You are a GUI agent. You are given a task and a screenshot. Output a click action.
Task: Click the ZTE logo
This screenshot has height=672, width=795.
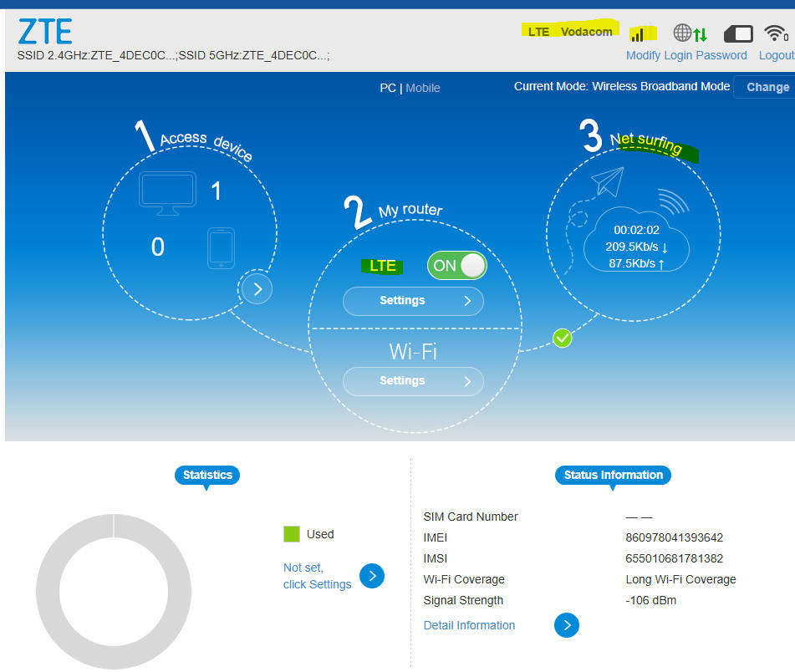tap(44, 31)
